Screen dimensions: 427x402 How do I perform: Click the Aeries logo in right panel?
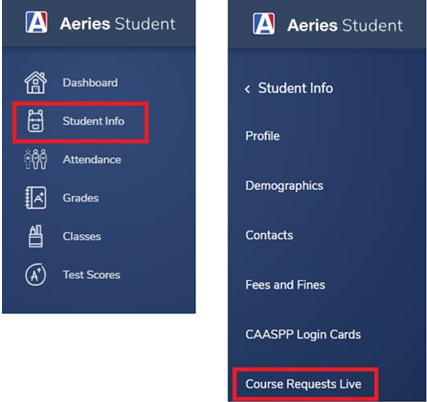tap(264, 24)
